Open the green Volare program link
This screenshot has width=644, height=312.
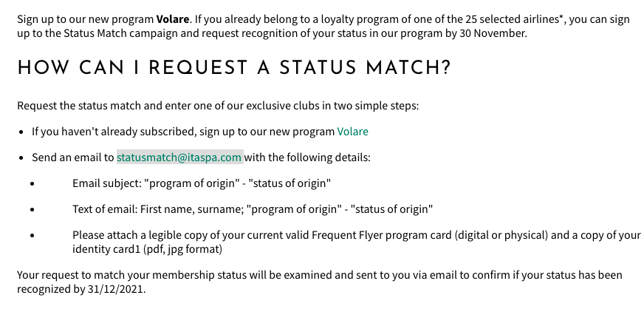click(352, 132)
